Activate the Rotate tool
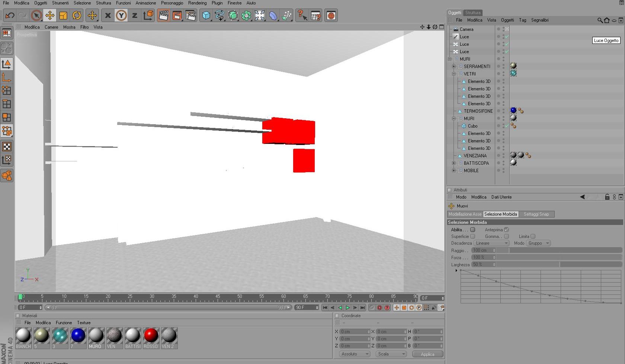 (77, 16)
